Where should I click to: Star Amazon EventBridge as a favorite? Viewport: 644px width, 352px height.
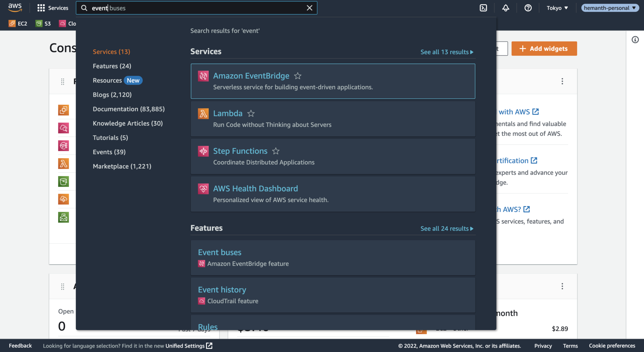coord(297,76)
